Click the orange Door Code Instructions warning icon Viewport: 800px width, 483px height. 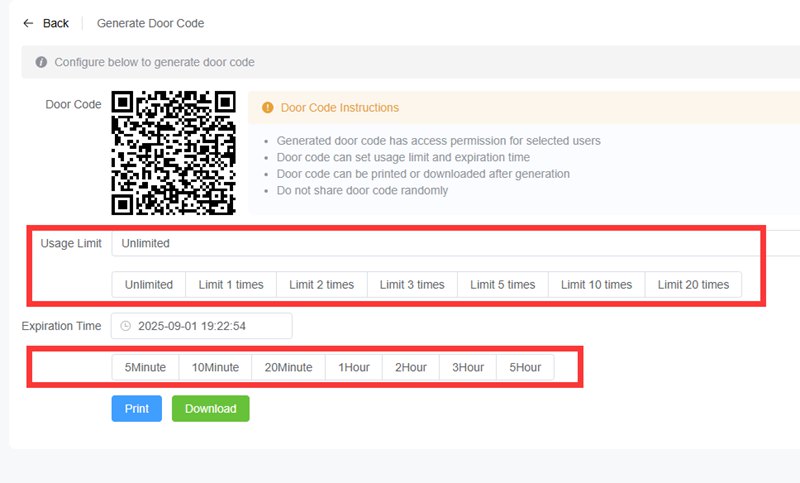[x=268, y=108]
